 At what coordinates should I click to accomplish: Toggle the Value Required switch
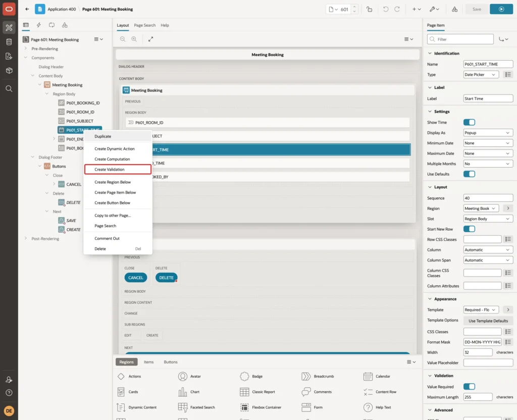469,386
